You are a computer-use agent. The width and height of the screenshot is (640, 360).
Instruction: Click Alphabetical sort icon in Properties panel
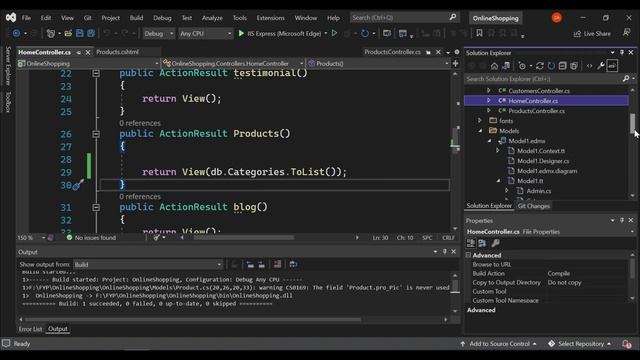click(482, 243)
